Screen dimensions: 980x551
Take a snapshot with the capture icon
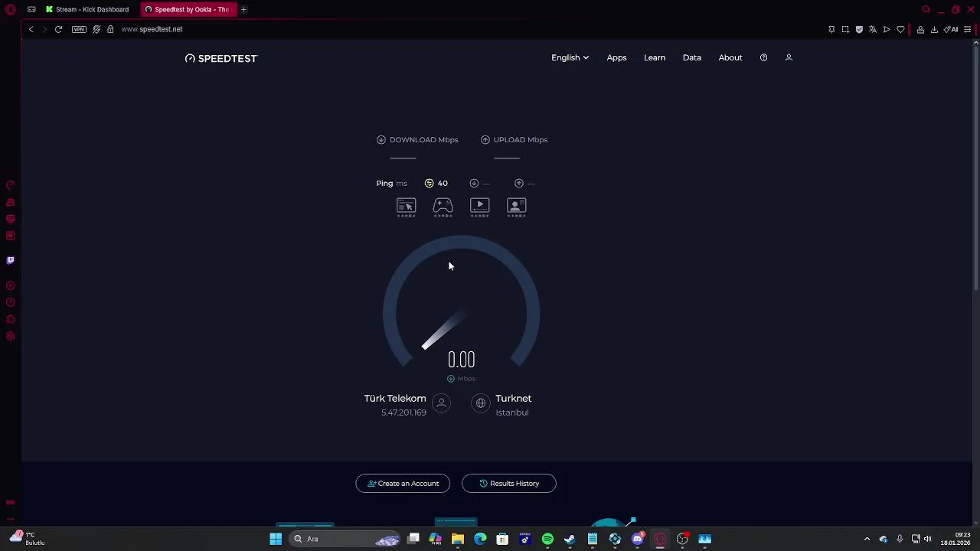(845, 29)
